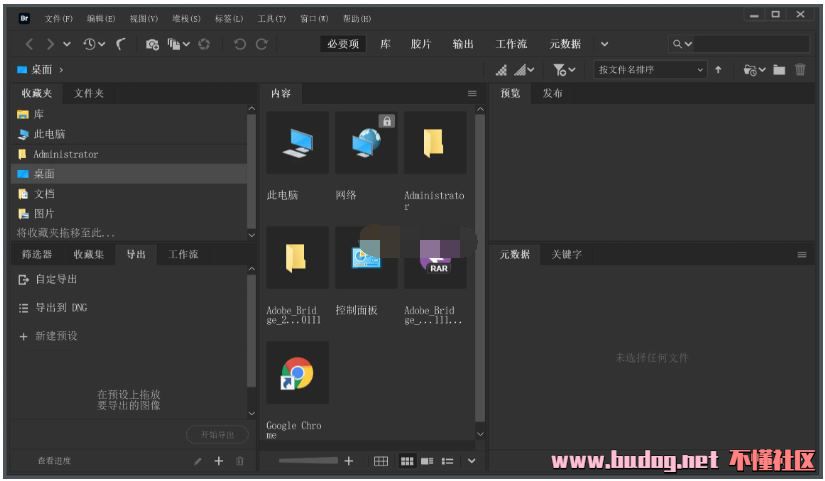Screen dimensions: 825x481
Task: Go forward with the right arrow
Action: coord(50,44)
